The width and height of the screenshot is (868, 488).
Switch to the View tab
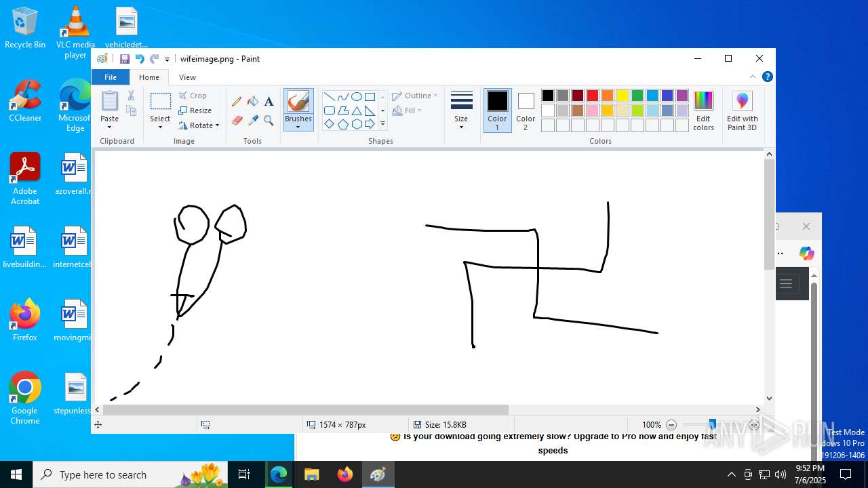(x=188, y=77)
